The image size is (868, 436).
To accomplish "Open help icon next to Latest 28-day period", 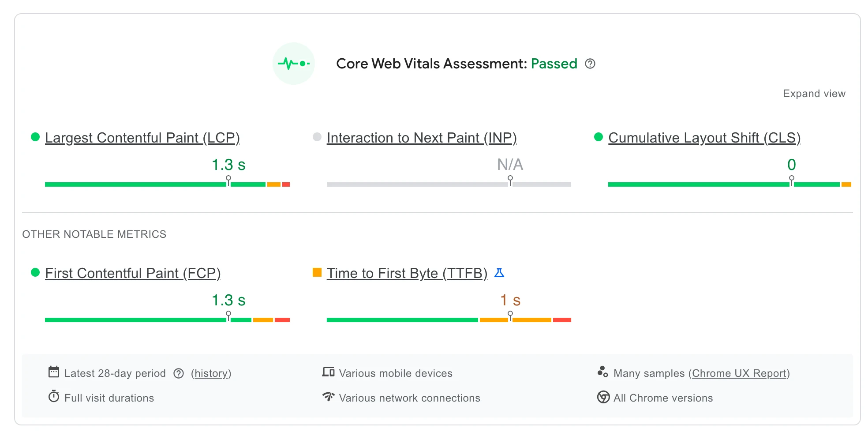I will (179, 373).
